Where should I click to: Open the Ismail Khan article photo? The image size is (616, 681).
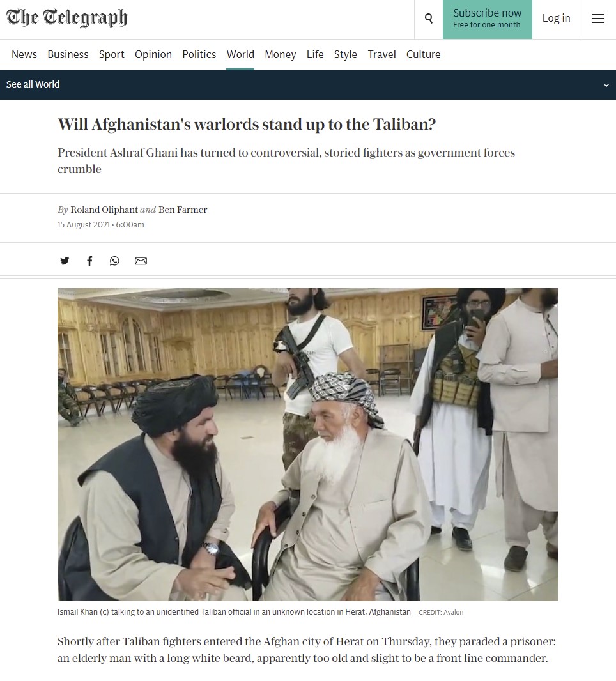[x=307, y=444]
